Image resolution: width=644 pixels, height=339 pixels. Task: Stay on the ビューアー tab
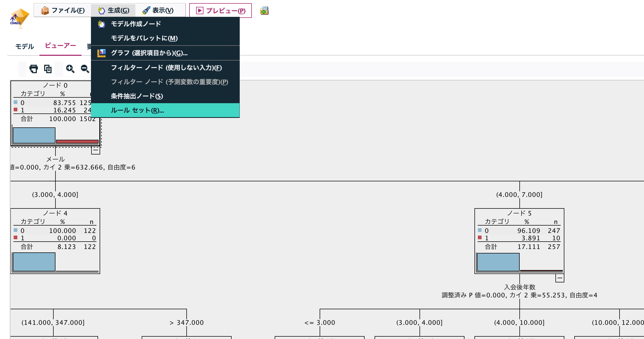(x=60, y=45)
